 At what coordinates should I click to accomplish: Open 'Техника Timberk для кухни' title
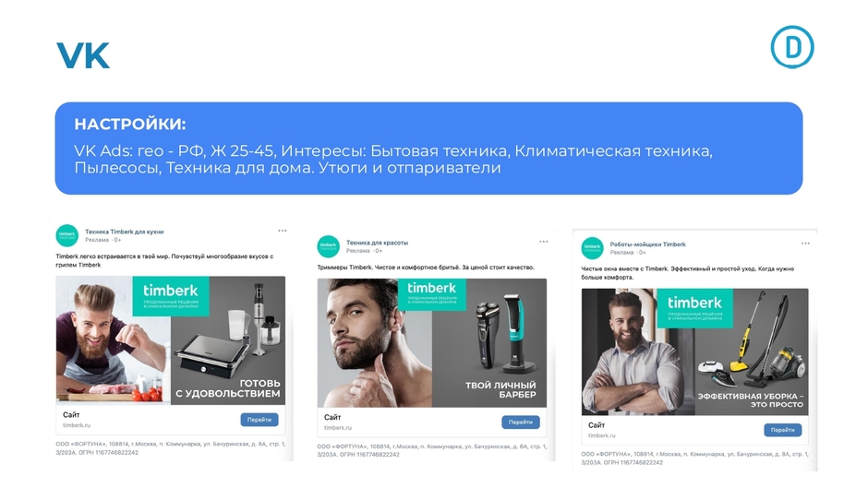[x=125, y=232]
